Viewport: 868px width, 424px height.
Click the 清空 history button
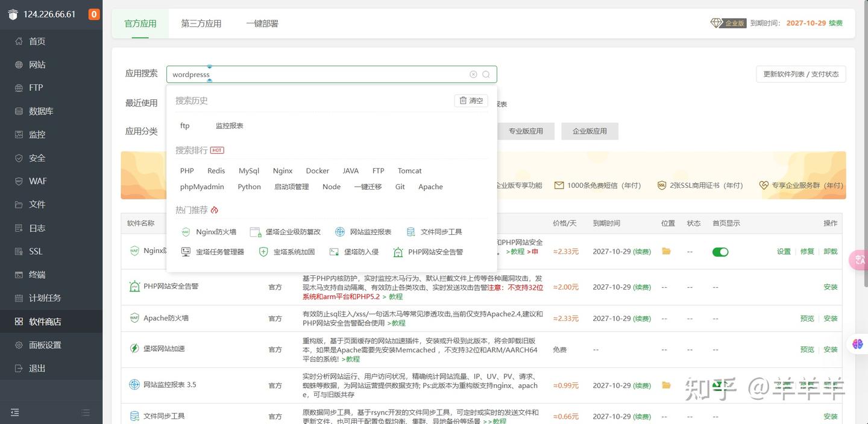(471, 101)
